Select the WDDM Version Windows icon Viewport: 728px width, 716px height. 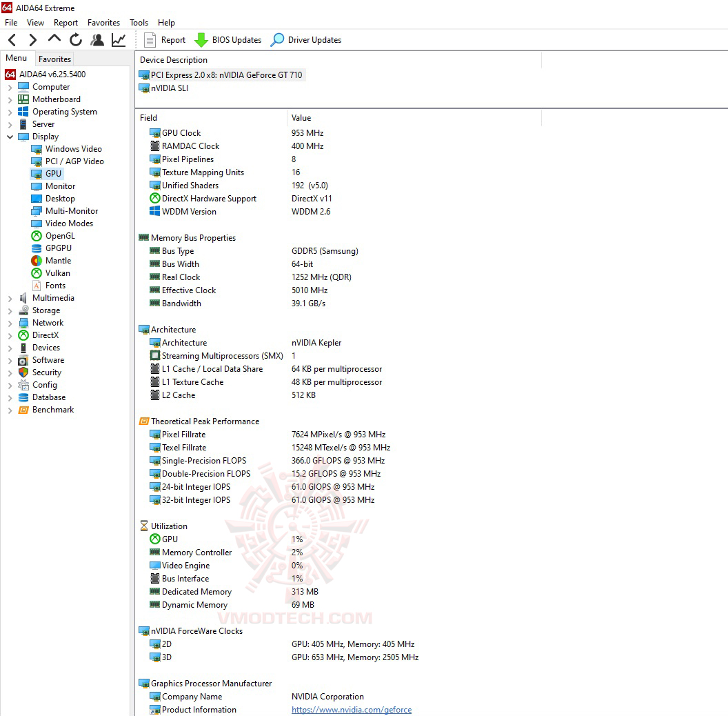(155, 211)
